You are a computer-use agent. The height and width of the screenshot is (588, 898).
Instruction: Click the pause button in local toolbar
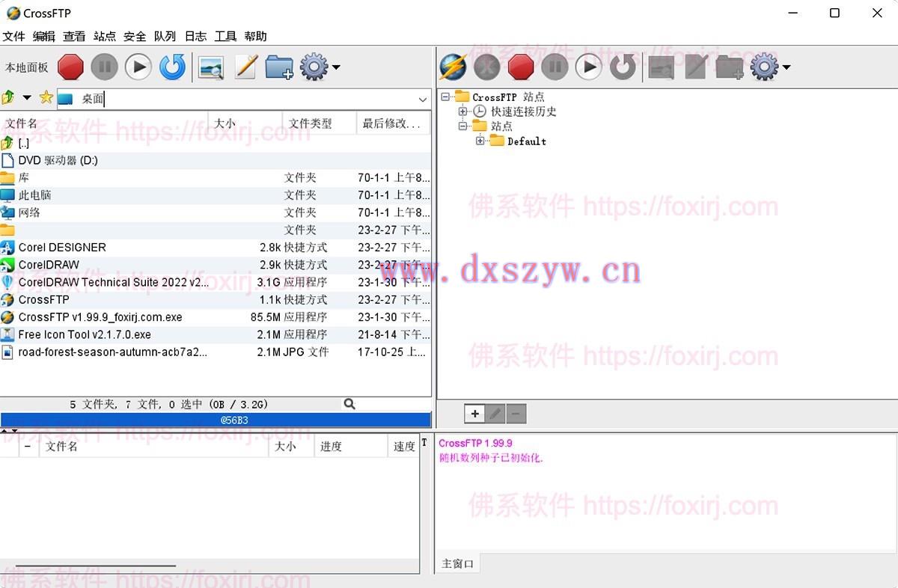105,67
